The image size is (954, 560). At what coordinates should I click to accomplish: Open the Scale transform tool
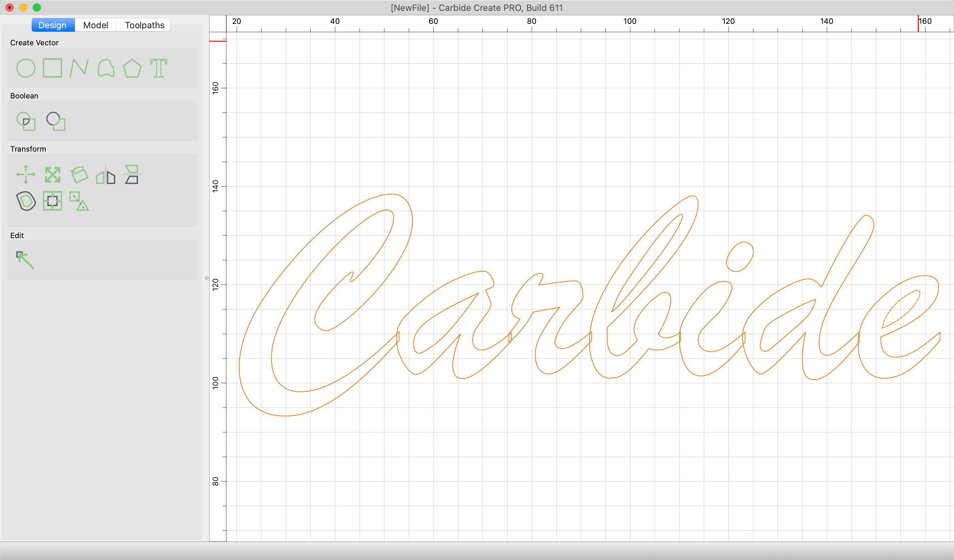pyautogui.click(x=52, y=175)
